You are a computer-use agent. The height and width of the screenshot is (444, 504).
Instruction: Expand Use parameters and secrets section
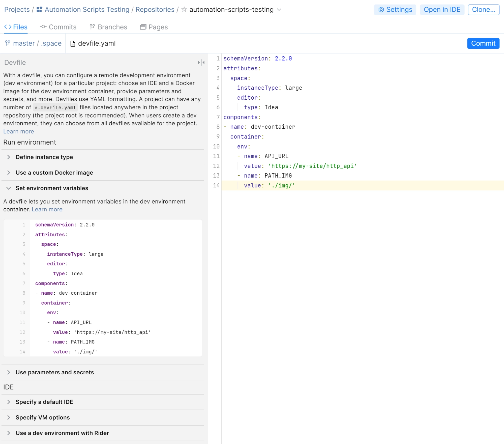pos(103,372)
